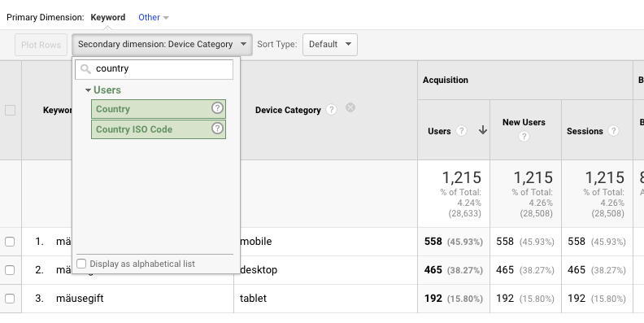This screenshot has height=323, width=644.
Task: Select Country ISO Code dimension
Action: 159,129
